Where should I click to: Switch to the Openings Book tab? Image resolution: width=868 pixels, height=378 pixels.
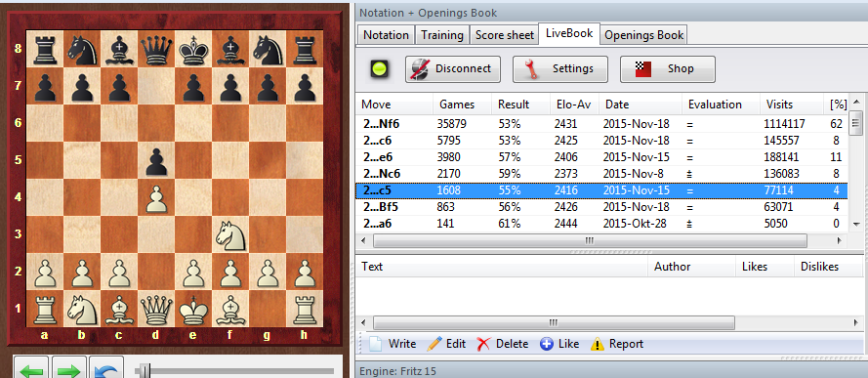(643, 35)
